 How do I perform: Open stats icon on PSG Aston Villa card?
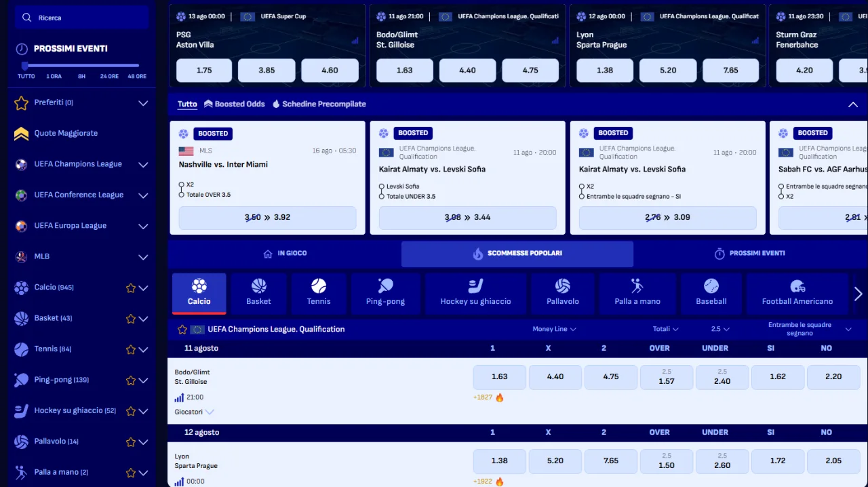pyautogui.click(x=355, y=41)
